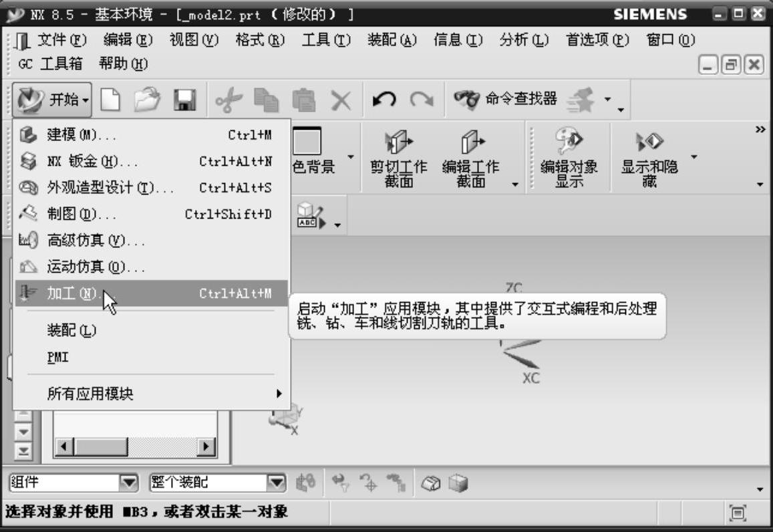Open the GC 工具箱 menu
773x532 pixels.
tap(50, 63)
